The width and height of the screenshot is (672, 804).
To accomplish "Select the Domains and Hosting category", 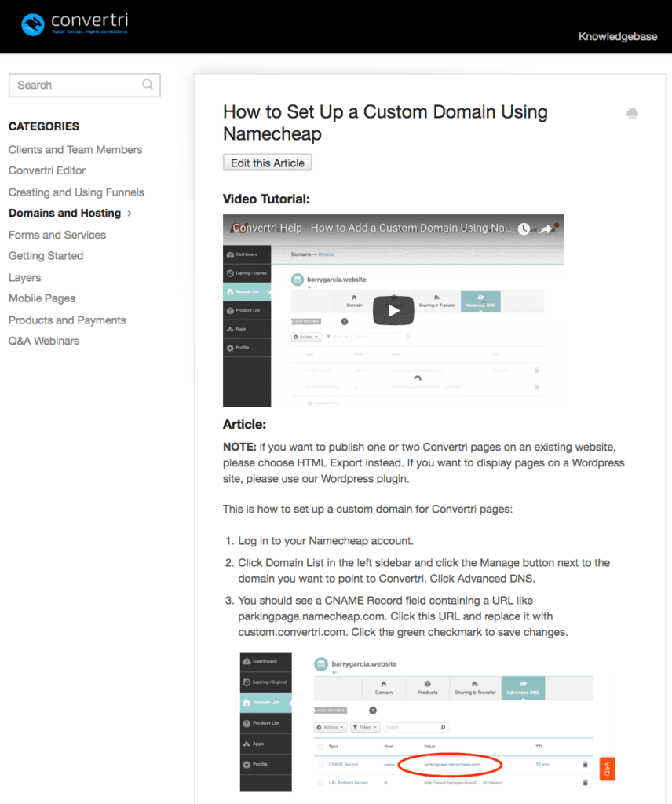I will (x=64, y=213).
